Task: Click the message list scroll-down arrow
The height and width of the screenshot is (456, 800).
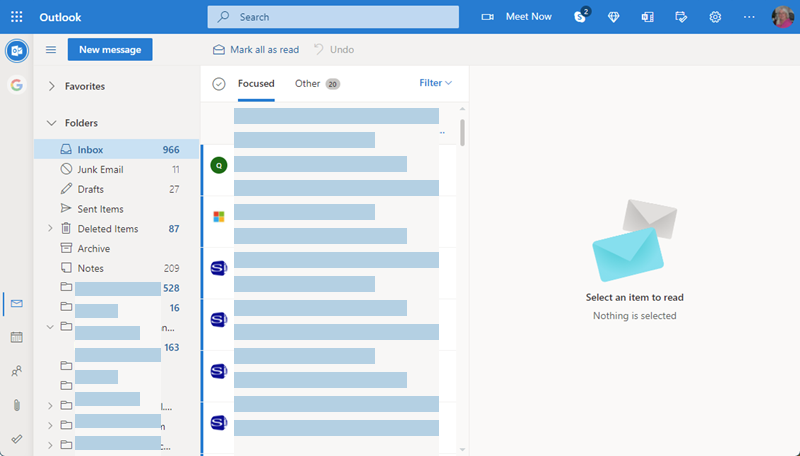Action: point(462,449)
